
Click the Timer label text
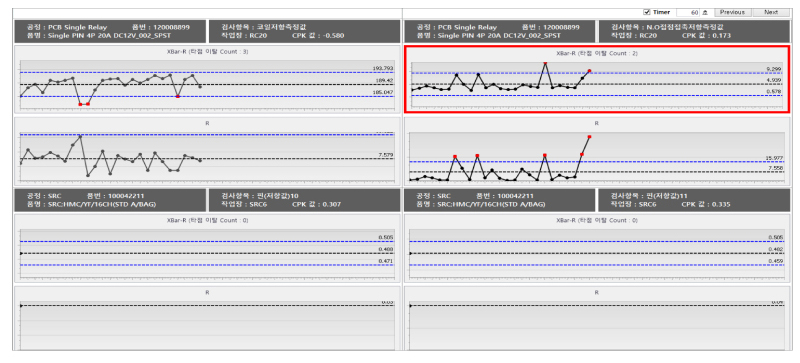(661, 12)
